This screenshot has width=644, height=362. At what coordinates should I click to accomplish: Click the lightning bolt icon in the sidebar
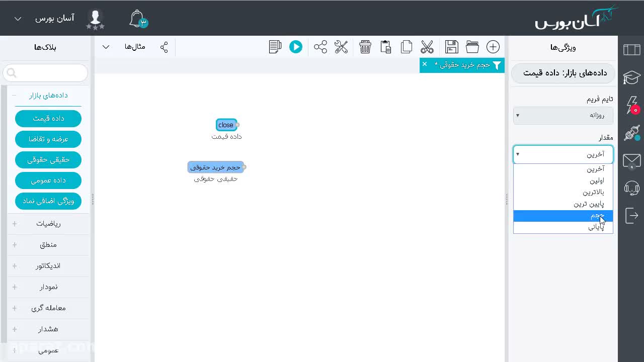[x=632, y=105]
